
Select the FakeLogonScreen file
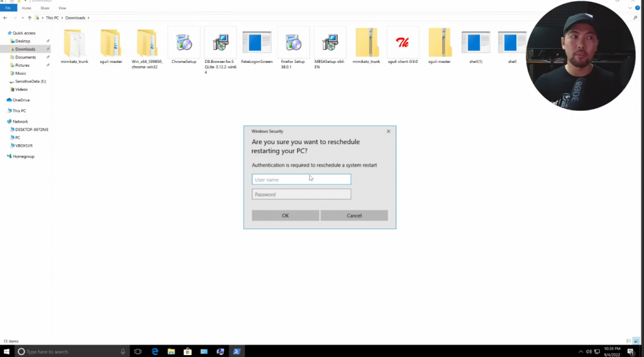point(257,42)
